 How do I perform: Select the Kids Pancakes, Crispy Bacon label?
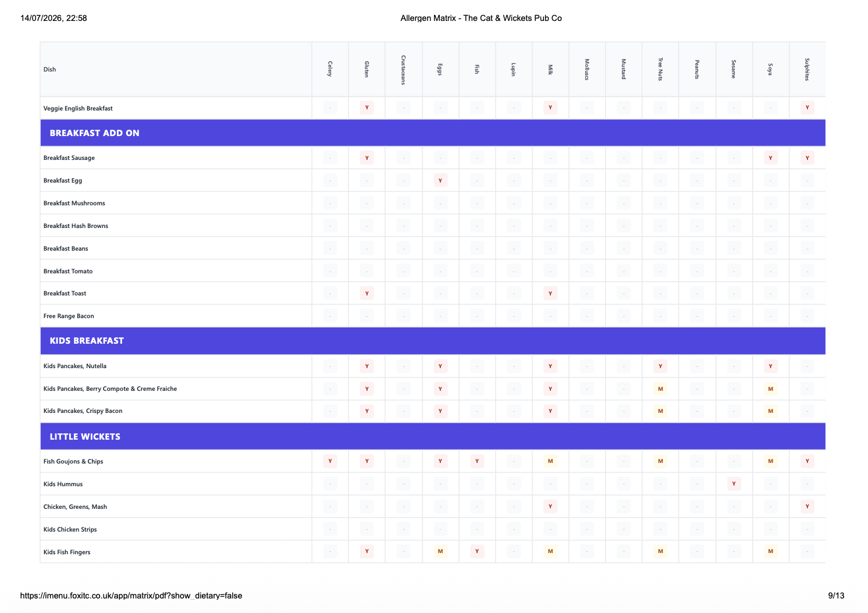[83, 411]
